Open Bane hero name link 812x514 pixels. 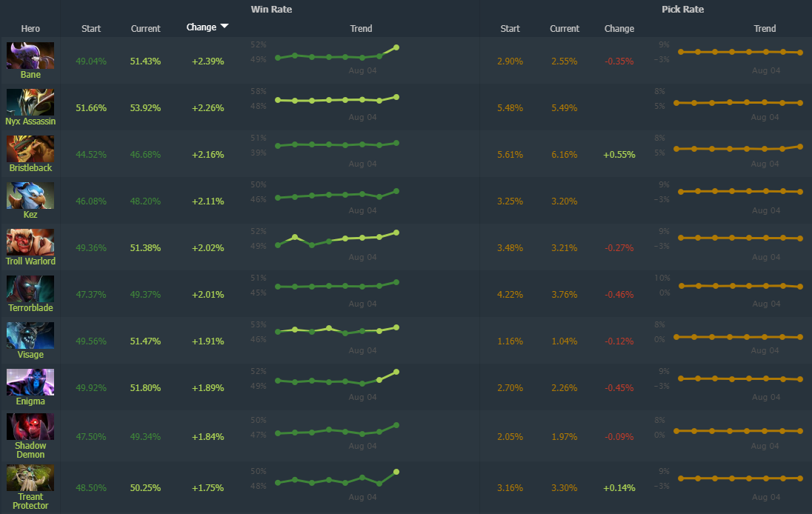coord(30,75)
